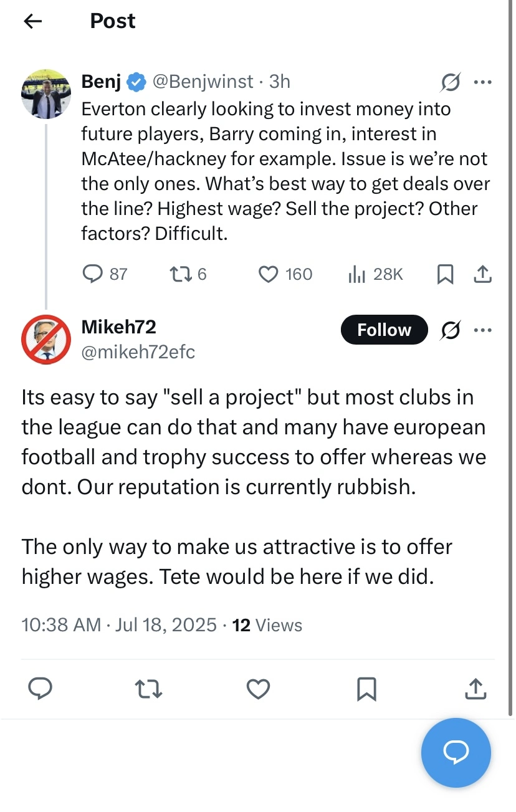
Task: Bookmark Mikeh72's post
Action: (366, 689)
